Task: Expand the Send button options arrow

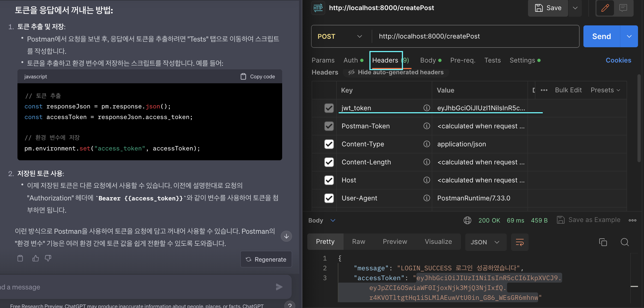Action: pyautogui.click(x=629, y=36)
